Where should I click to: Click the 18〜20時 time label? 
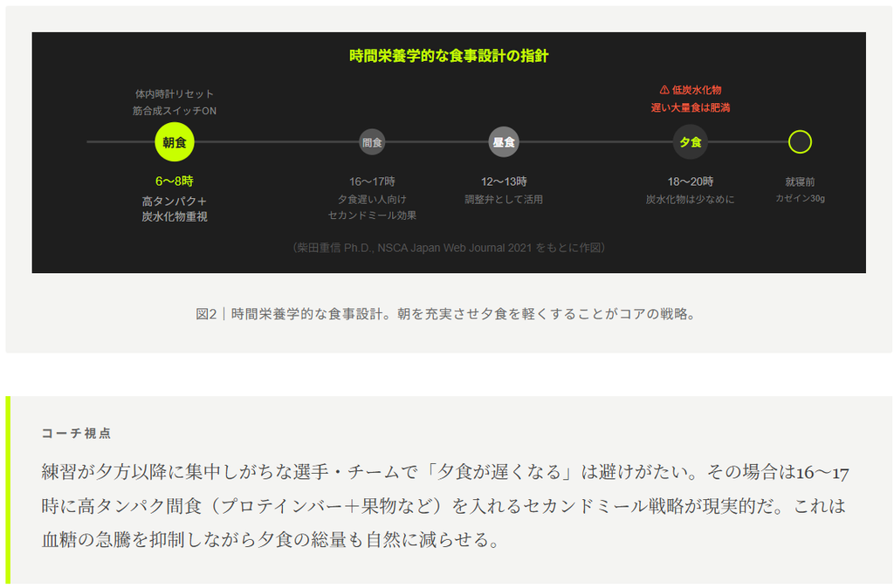coord(690,181)
